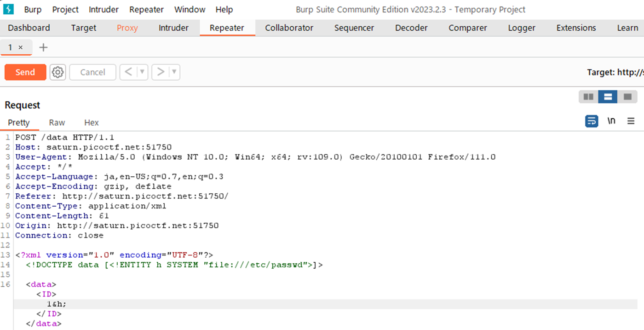Toggle show non-printable chars \n
The height and width of the screenshot is (330, 644).
pos(611,121)
